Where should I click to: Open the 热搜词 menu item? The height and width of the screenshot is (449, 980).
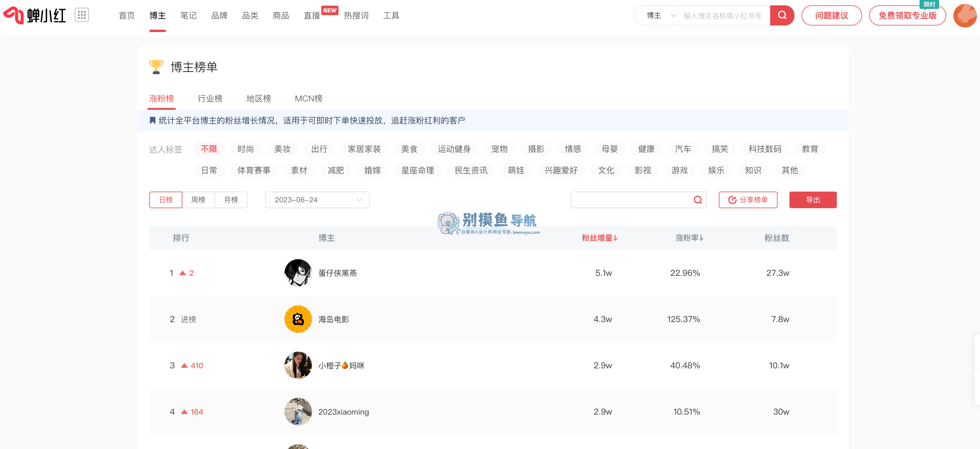pyautogui.click(x=356, y=15)
